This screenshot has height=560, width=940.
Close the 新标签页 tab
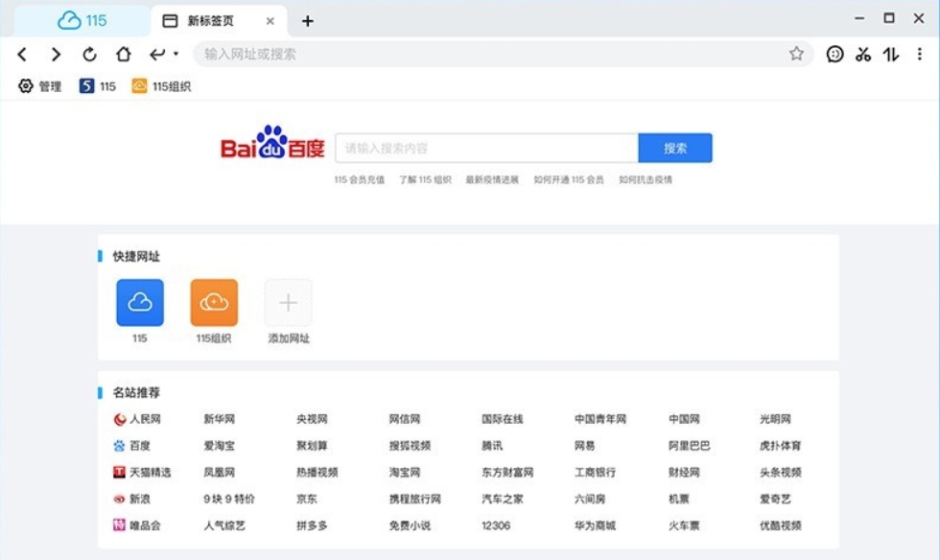(270, 21)
